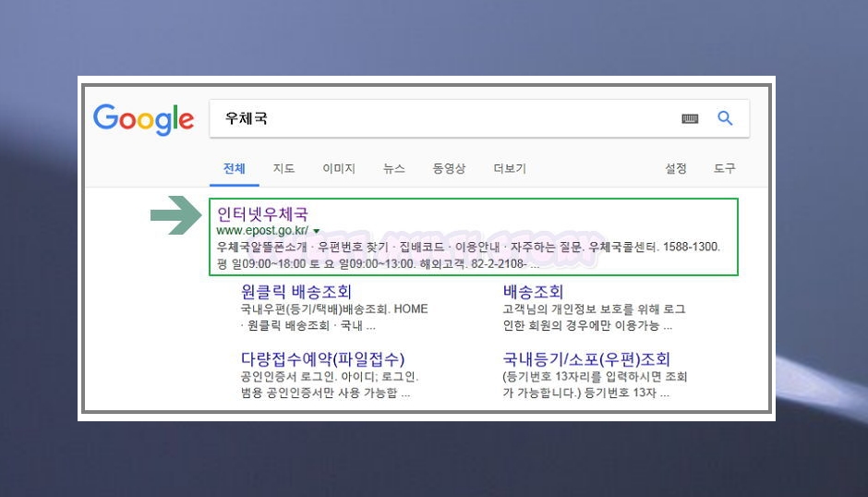Expand the arrow next to www.epost.go.kr/

pos(317,231)
